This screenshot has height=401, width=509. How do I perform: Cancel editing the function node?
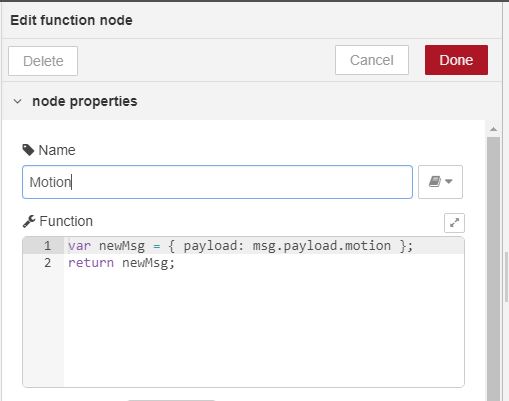click(372, 60)
